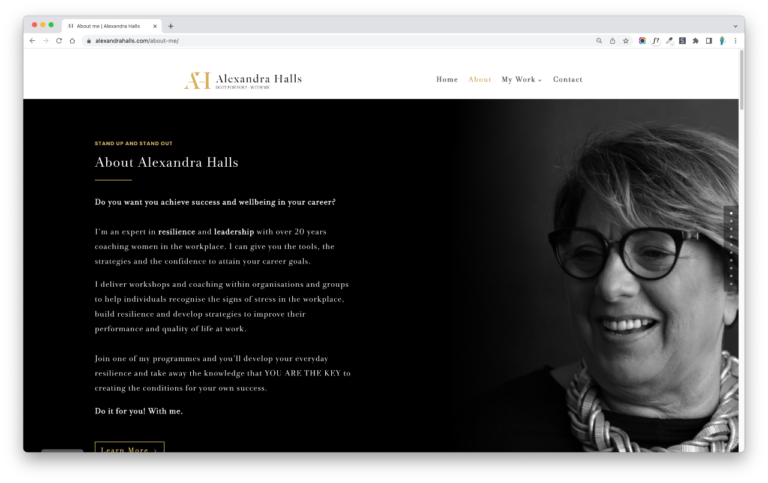Click the page vertical scrollbar
The height and width of the screenshot is (483, 768).
click(742, 79)
